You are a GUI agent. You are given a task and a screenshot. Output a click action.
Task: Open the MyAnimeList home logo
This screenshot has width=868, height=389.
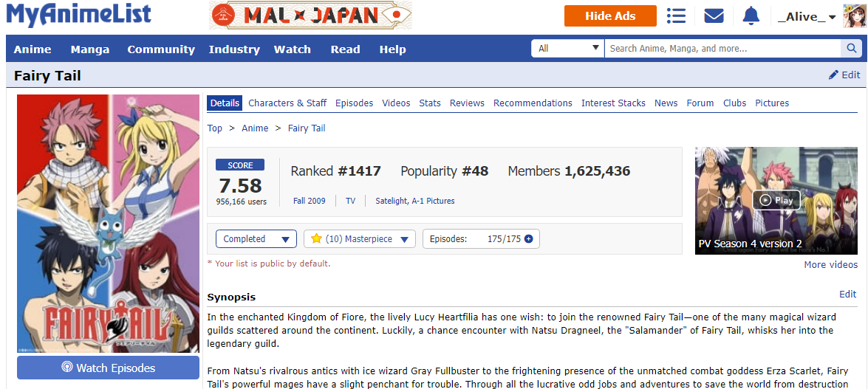coord(78,15)
